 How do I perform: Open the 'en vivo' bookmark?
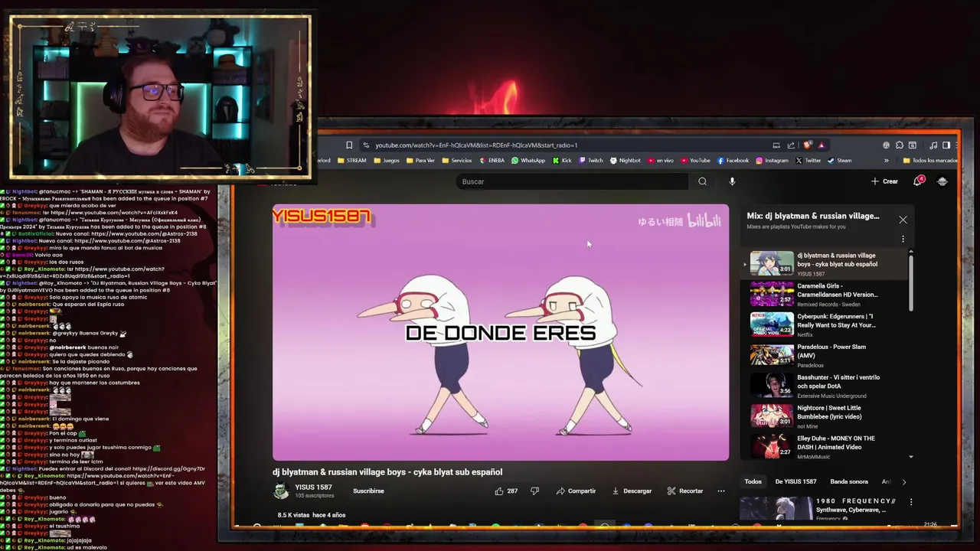(x=661, y=161)
